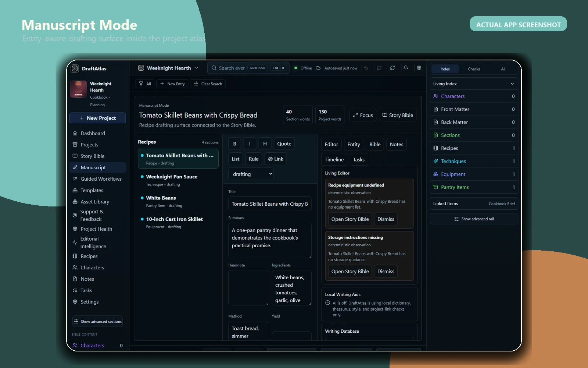Click the Summary text area
The height and width of the screenshot is (368, 588).
coord(270,240)
